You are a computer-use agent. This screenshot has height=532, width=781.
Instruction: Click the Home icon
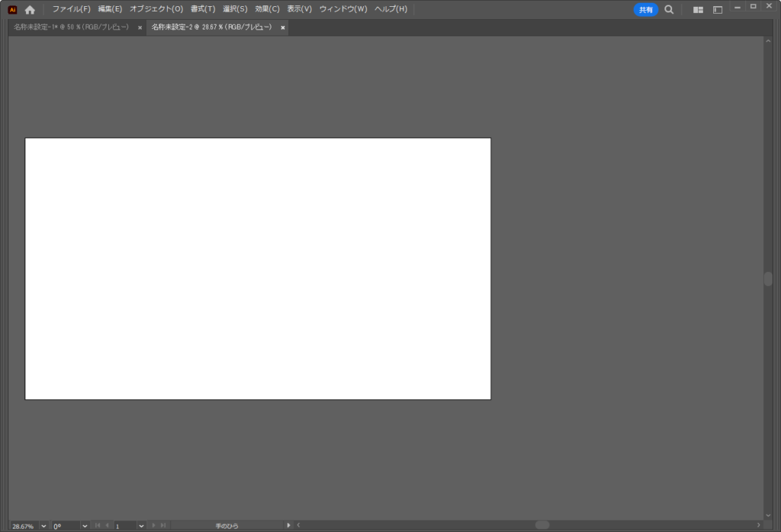tap(30, 10)
